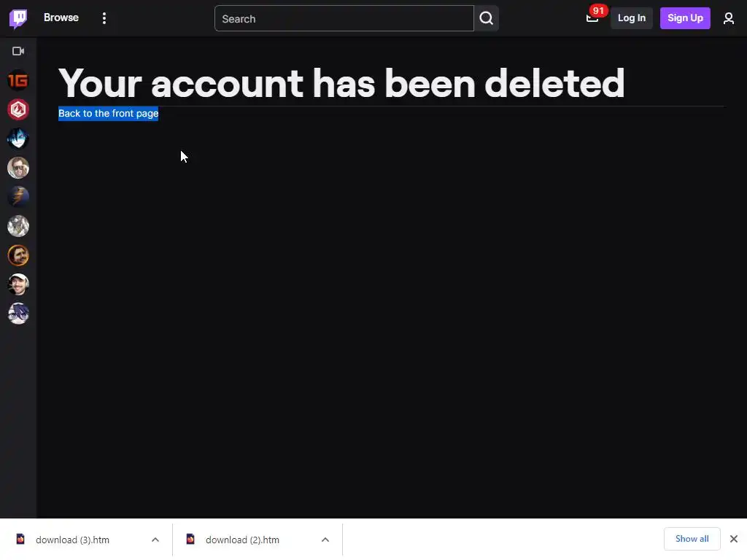Open the user profile icon menu
This screenshot has width=747, height=560.
click(x=729, y=18)
